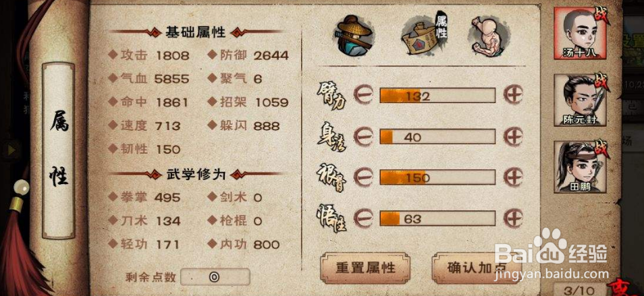Choose the 田鹏 character portrait
The height and width of the screenshot is (296, 644).
click(580, 167)
